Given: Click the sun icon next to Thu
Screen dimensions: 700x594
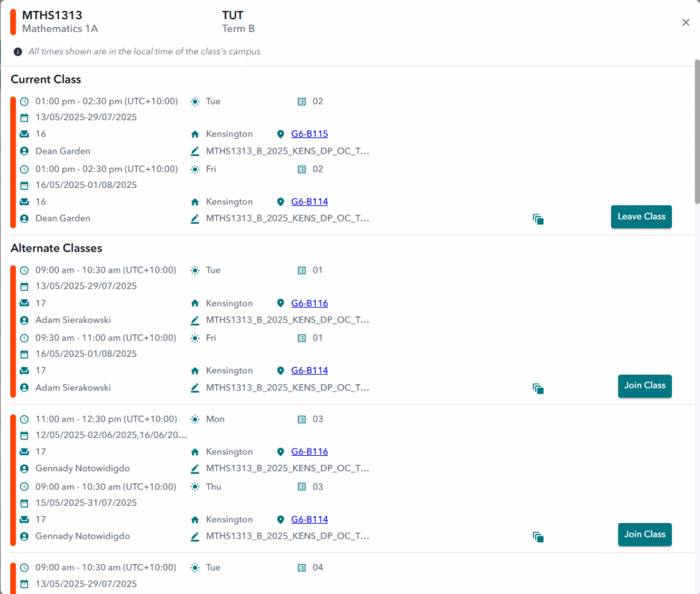Looking at the screenshot, I should click(195, 487).
